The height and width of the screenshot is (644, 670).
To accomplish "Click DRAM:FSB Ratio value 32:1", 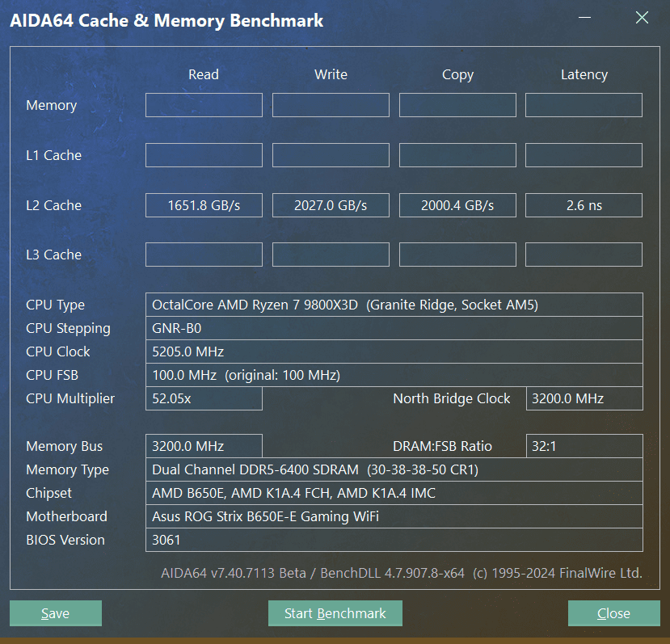I will (584, 446).
